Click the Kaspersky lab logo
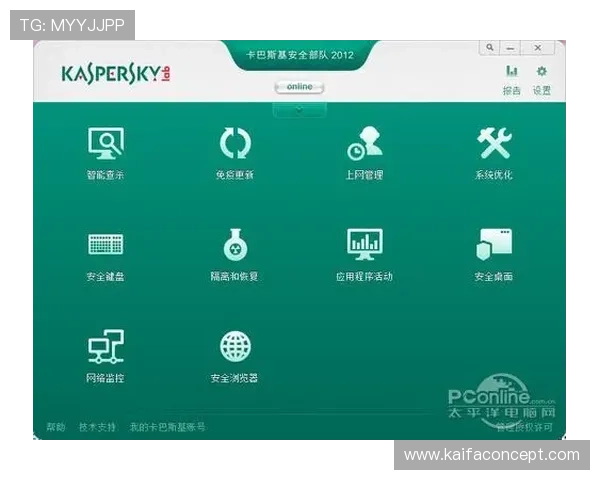 [116, 74]
